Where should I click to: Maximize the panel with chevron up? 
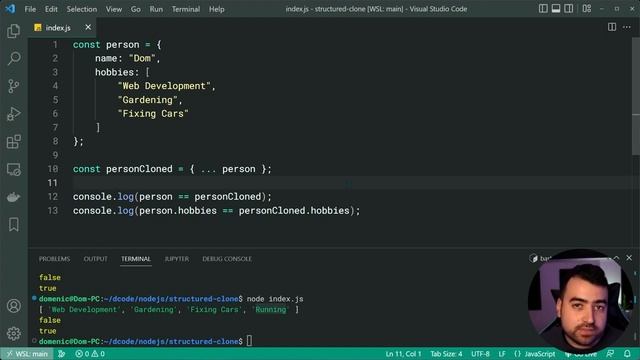616,258
